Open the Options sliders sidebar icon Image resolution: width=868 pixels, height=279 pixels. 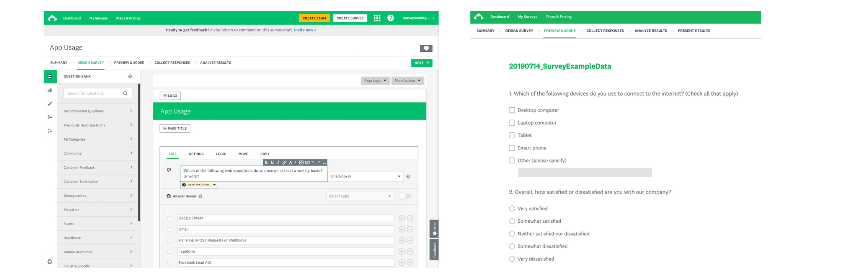click(x=50, y=131)
